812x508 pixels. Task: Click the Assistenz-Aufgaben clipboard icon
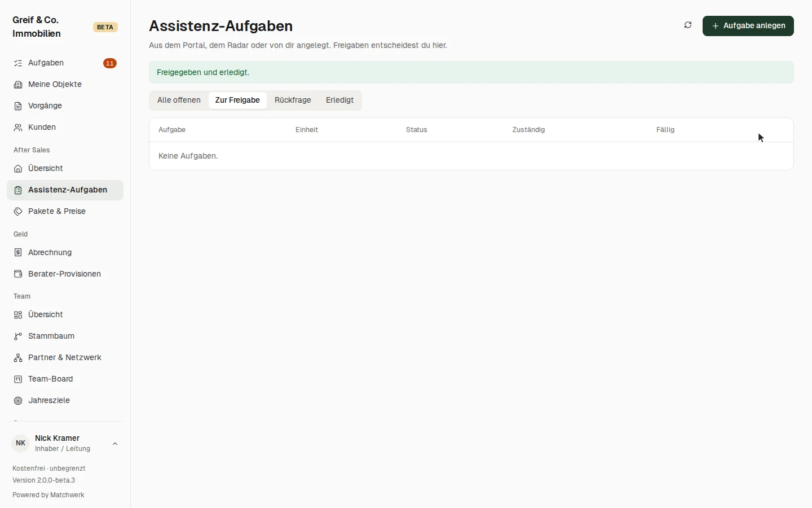[18, 190]
